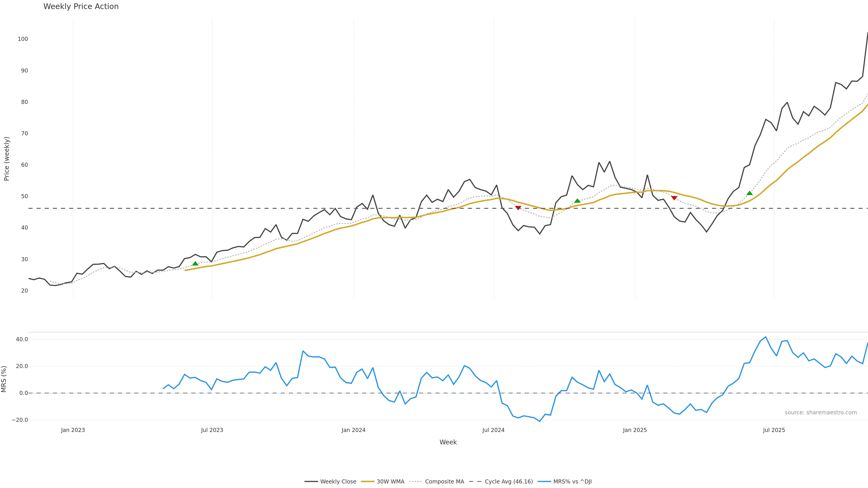
Task: Click the 40.0 MRS axis tick label
Action: (x=22, y=339)
